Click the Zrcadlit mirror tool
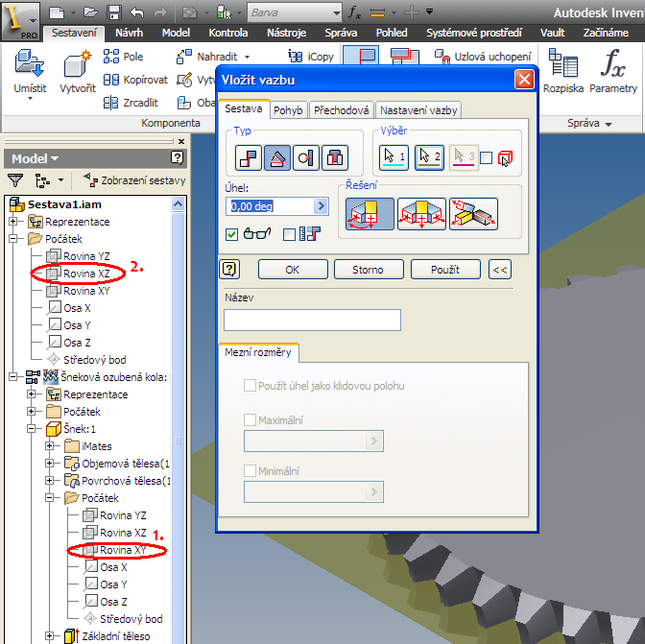 point(131,103)
